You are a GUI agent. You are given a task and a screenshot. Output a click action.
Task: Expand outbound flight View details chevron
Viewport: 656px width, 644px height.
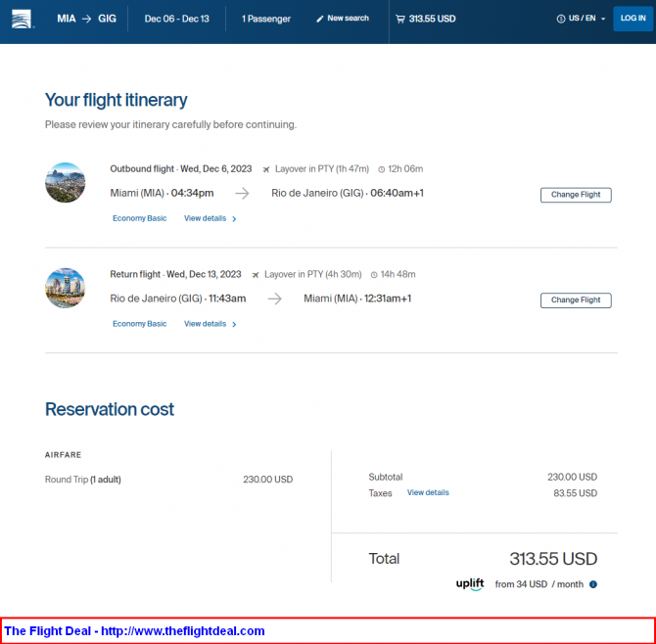click(x=234, y=218)
